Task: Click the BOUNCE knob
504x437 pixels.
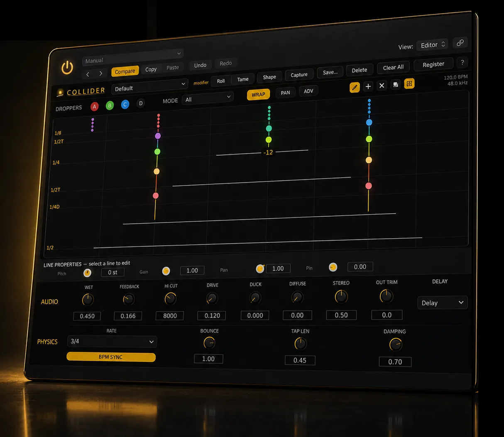Action: tap(209, 343)
